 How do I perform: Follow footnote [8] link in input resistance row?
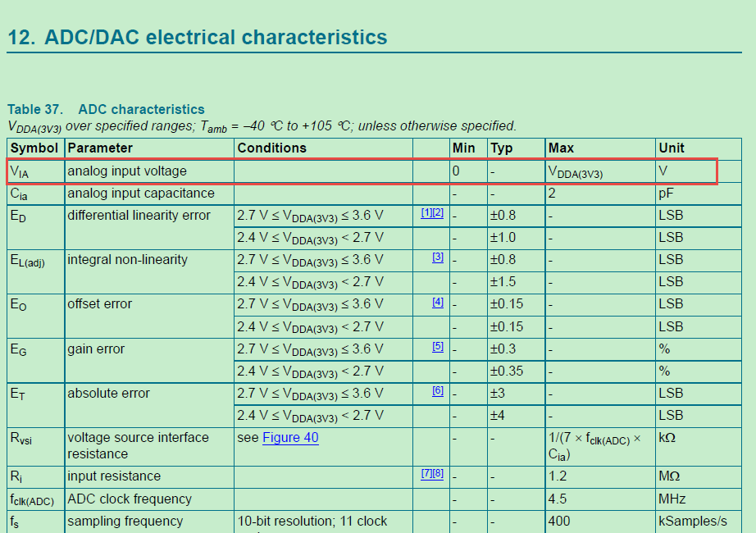pos(438,474)
